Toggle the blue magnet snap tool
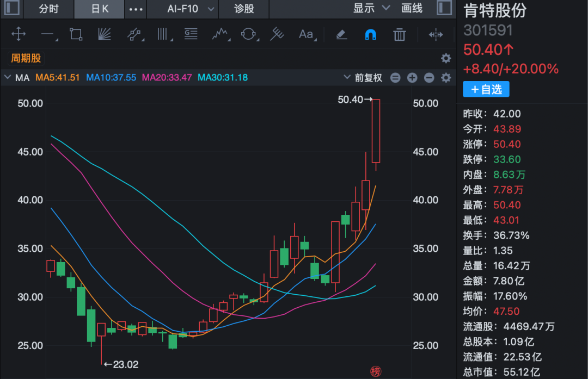 (371, 35)
